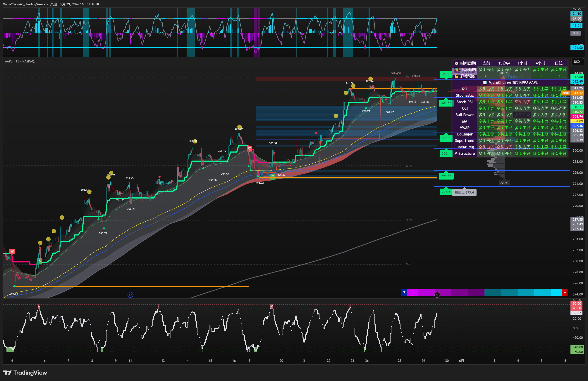Click the red up-triangle on the color bar

click(x=565, y=292)
